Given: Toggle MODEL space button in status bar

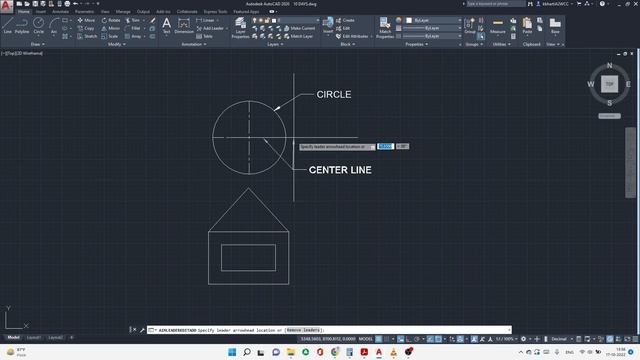Looking at the screenshot, I should point(366,339).
